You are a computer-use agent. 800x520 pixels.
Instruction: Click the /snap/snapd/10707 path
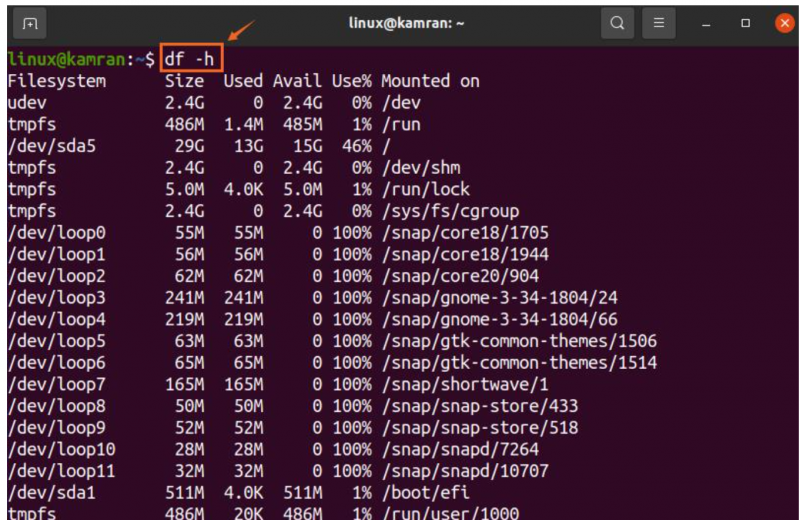point(465,472)
